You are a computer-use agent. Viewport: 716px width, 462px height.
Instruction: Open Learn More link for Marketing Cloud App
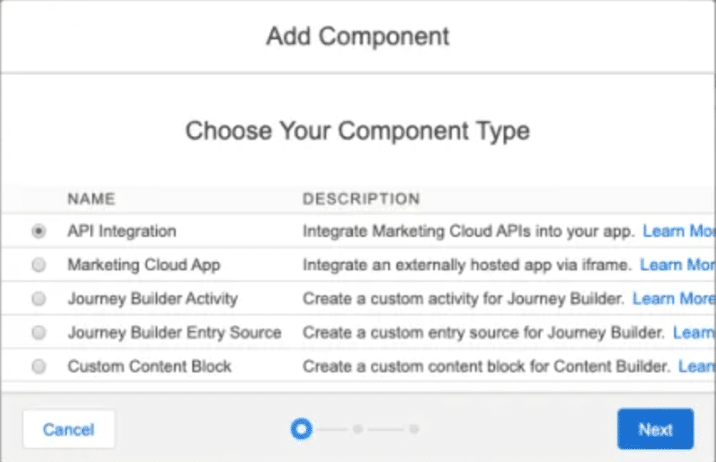677,265
